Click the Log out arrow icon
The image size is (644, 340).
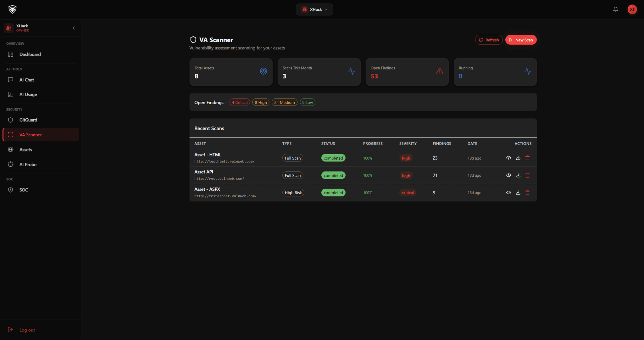pyautogui.click(x=10, y=330)
